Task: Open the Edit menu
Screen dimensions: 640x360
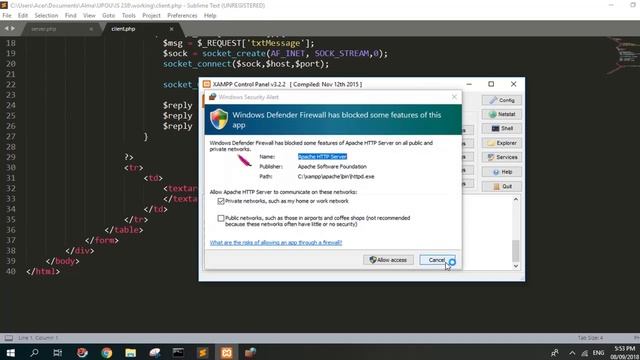Action: click(23, 16)
